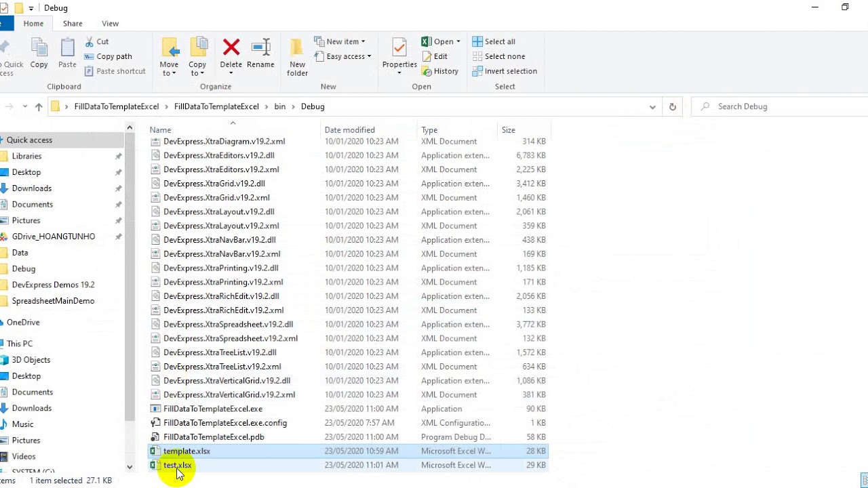Click the up-one-level arrow in navigation bar
868x488 pixels.
click(x=39, y=106)
